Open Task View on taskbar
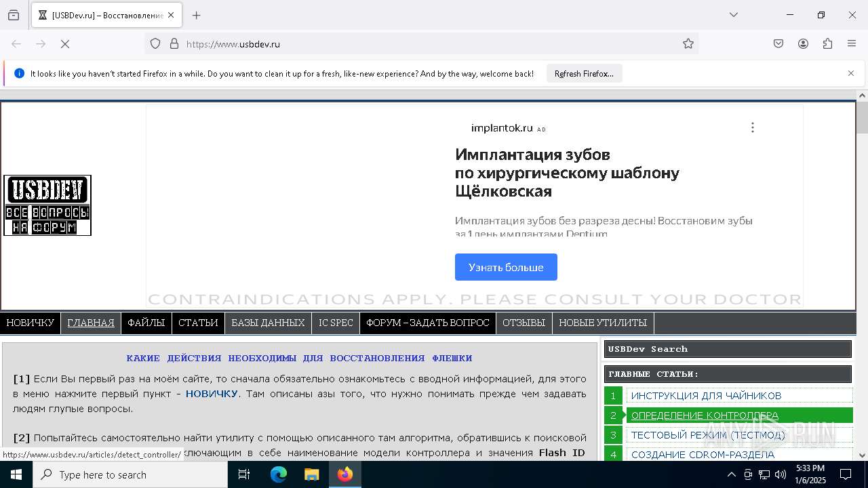Viewport: 868px width, 488px height. (244, 474)
